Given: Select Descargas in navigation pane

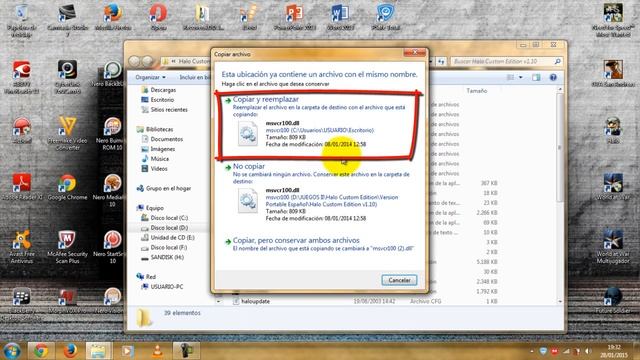Looking at the screenshot, I should (x=159, y=90).
